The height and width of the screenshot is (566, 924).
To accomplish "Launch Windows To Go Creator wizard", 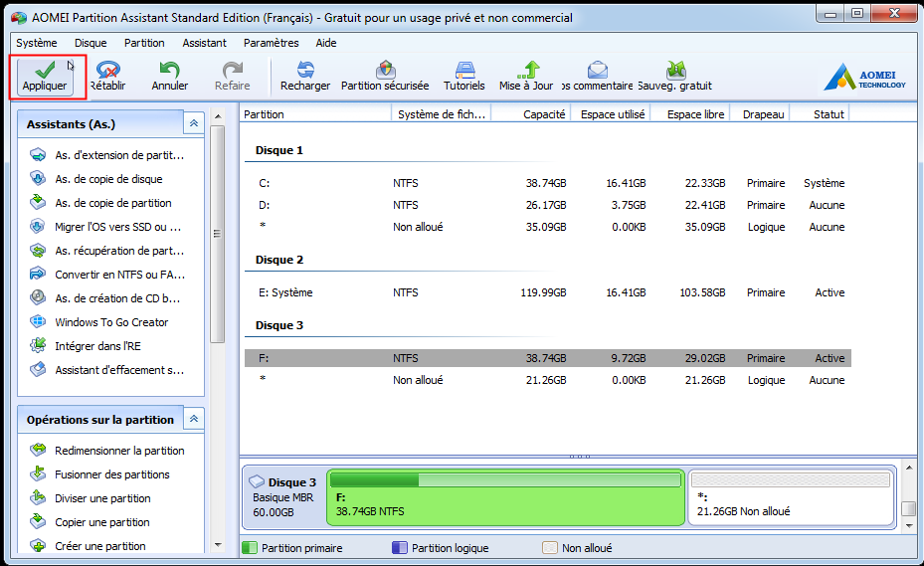I will click(x=111, y=322).
